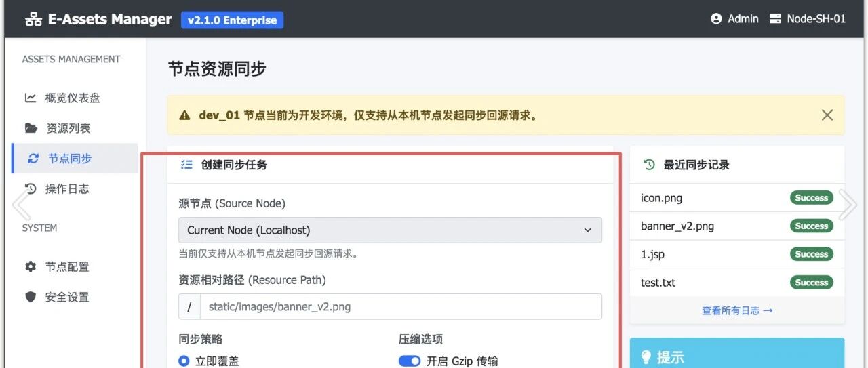Click the Admin username label

pyautogui.click(x=743, y=19)
